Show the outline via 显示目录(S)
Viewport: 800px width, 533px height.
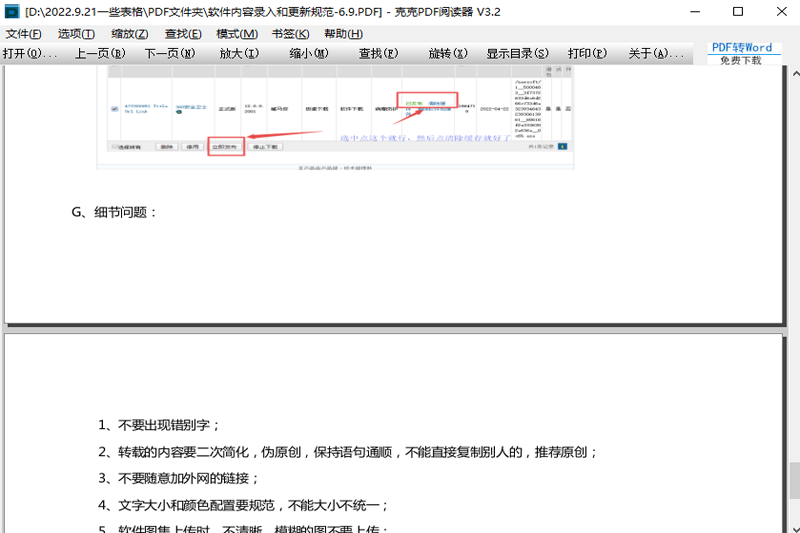(518, 53)
